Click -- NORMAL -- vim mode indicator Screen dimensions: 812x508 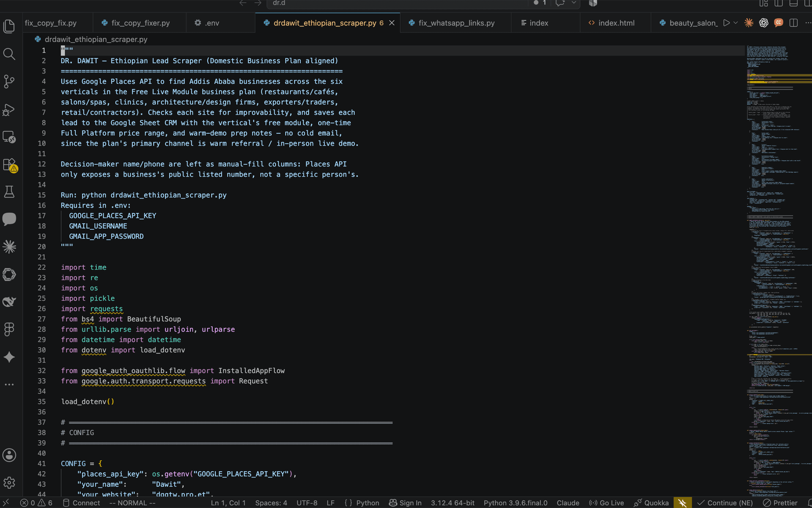click(x=132, y=503)
